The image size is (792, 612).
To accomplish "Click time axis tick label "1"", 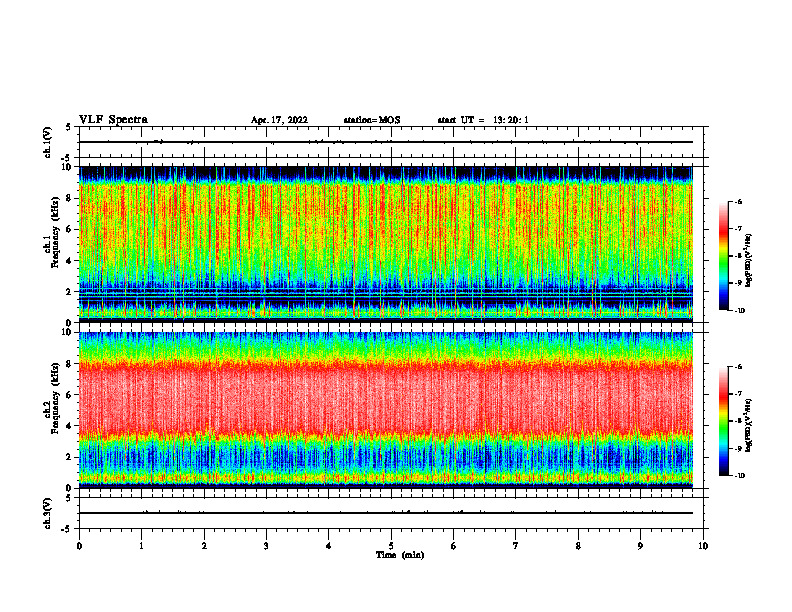I will pos(141,546).
